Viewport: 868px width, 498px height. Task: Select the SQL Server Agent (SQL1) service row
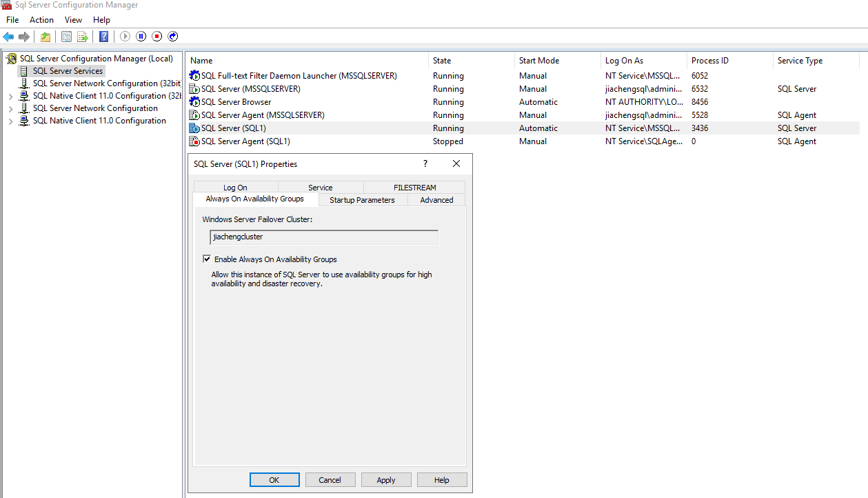pyautogui.click(x=245, y=141)
